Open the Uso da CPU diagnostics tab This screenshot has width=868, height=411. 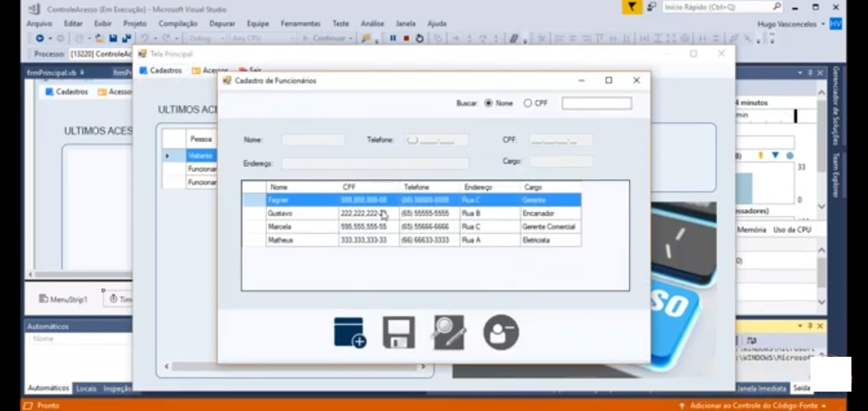[792, 229]
